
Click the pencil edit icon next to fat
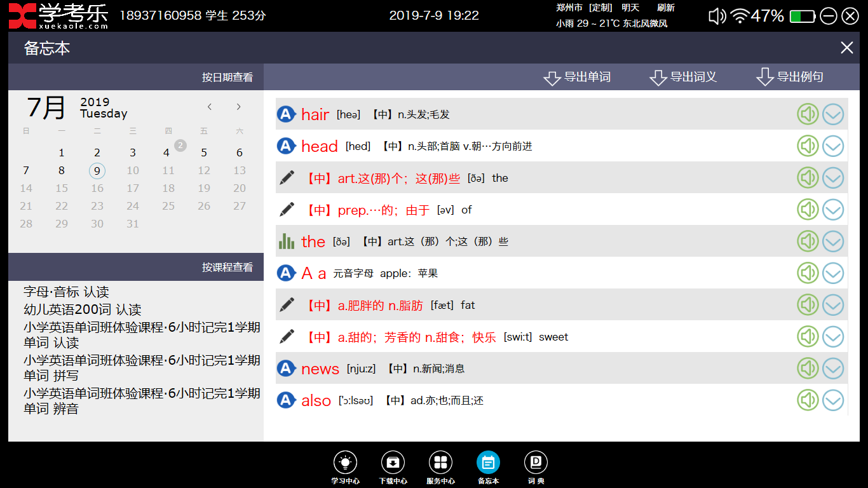click(287, 304)
